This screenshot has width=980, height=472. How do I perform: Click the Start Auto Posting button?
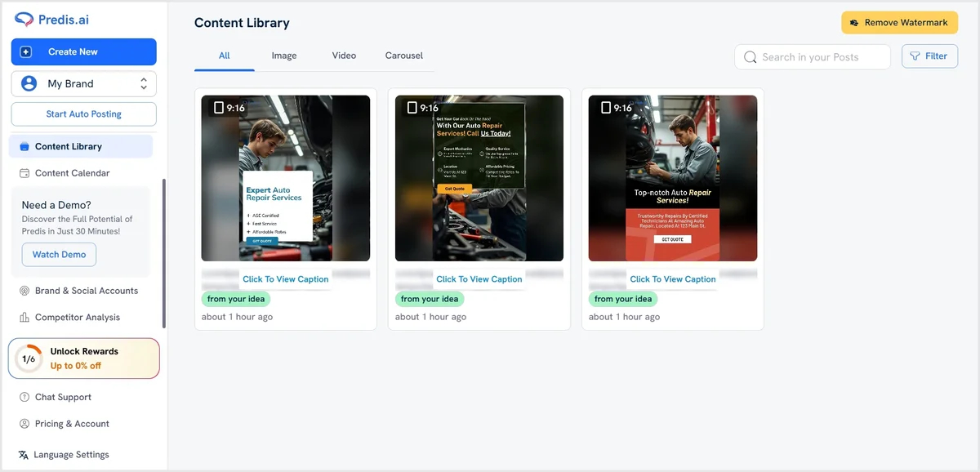click(x=84, y=114)
